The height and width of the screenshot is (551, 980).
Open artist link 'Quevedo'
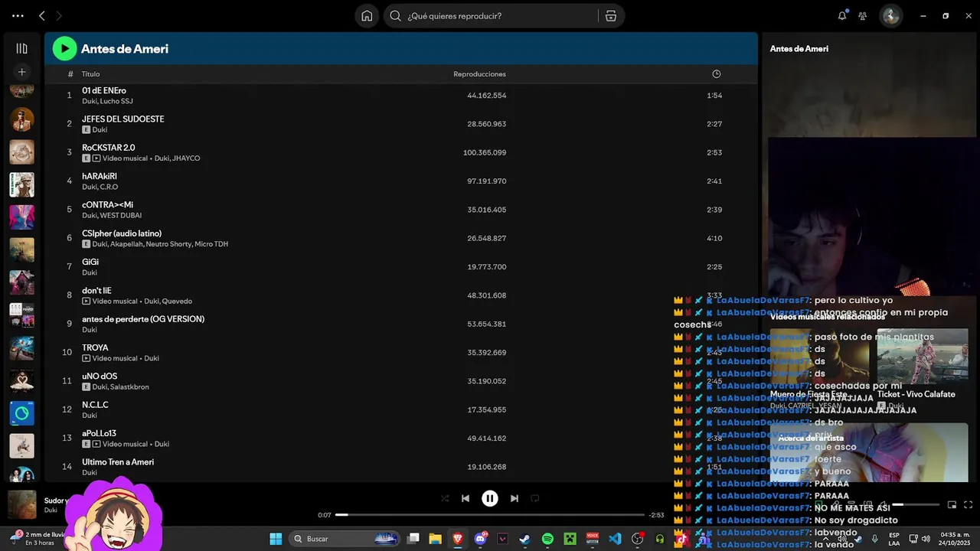pos(177,302)
